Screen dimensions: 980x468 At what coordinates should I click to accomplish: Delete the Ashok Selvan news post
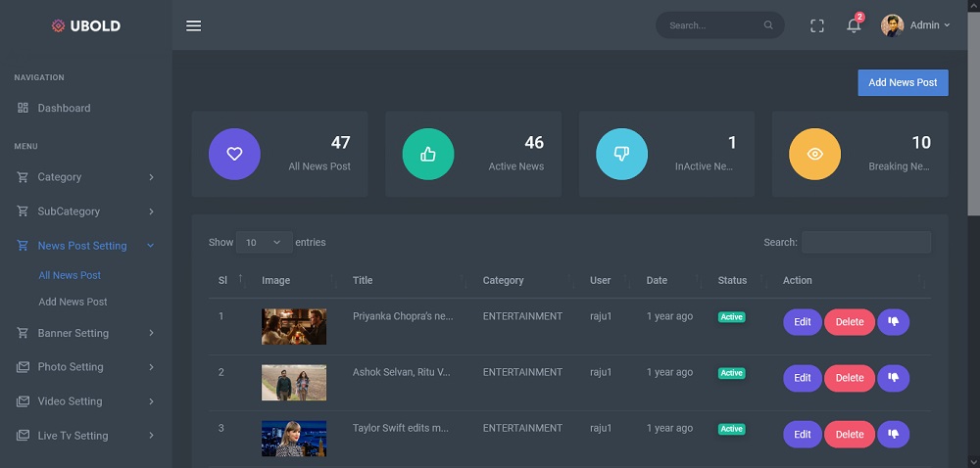[x=850, y=378]
